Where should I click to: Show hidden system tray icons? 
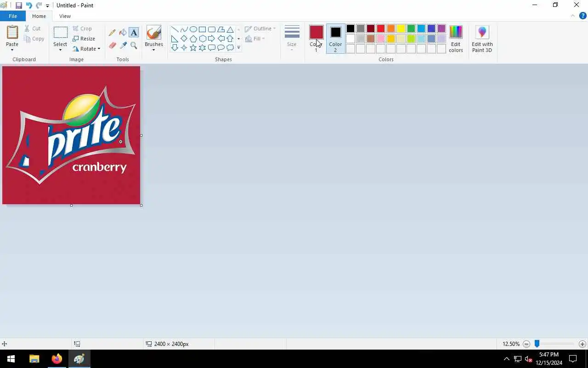tap(507, 359)
